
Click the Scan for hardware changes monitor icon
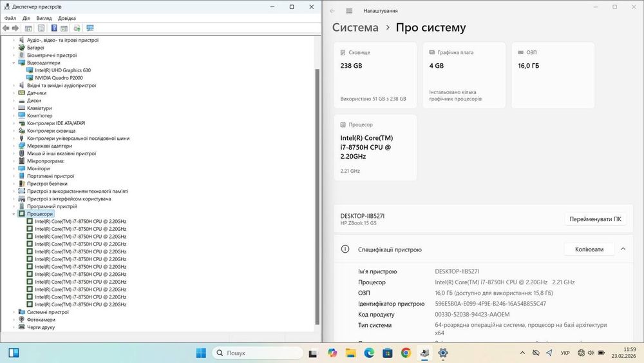[x=90, y=28]
